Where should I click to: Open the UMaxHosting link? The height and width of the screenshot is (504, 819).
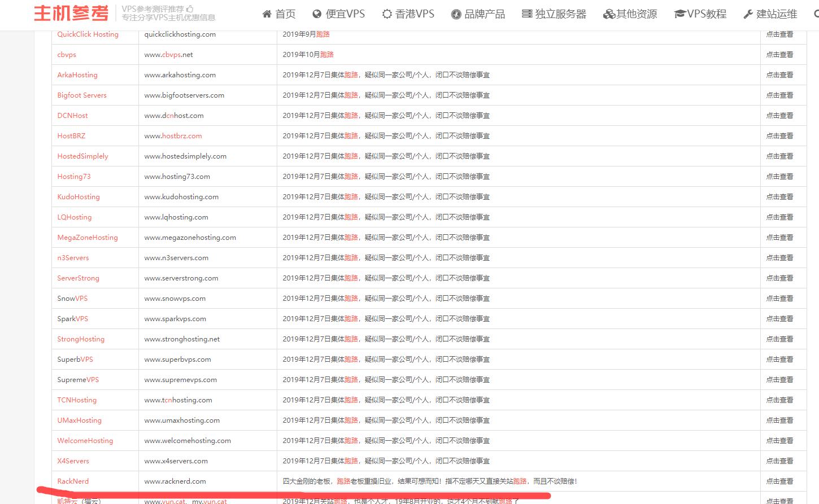pos(80,420)
